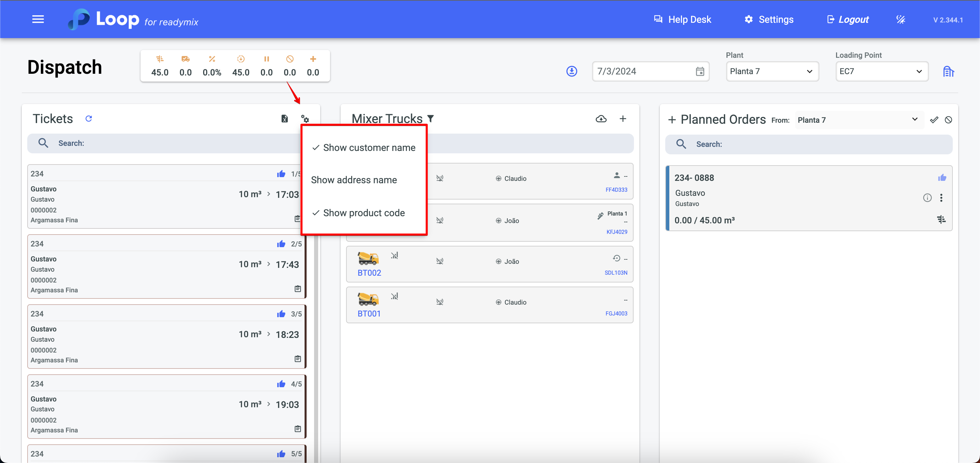
Task: Click the cloud download icon in Mixer Trucks
Action: click(x=601, y=119)
